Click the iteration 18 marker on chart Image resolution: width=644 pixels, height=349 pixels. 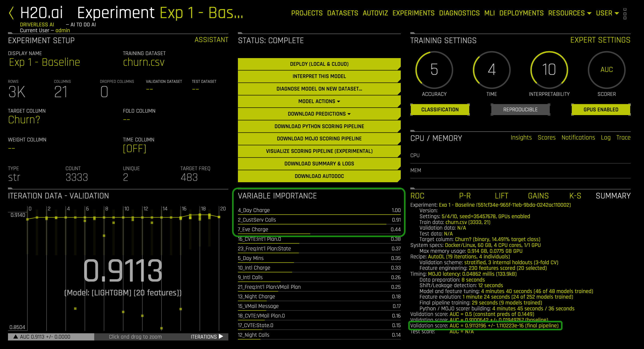200,215
